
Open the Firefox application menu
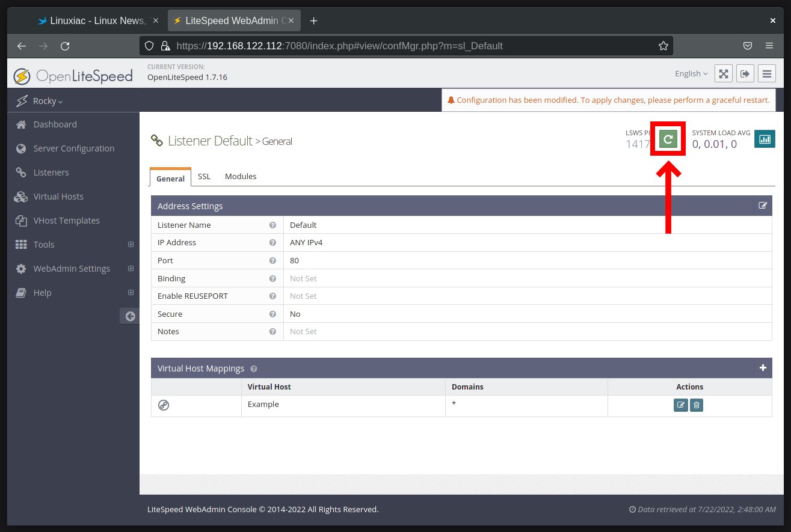point(769,46)
